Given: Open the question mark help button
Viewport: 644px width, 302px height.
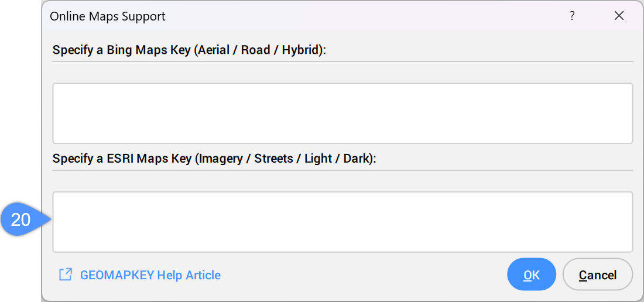Looking at the screenshot, I should click(572, 16).
